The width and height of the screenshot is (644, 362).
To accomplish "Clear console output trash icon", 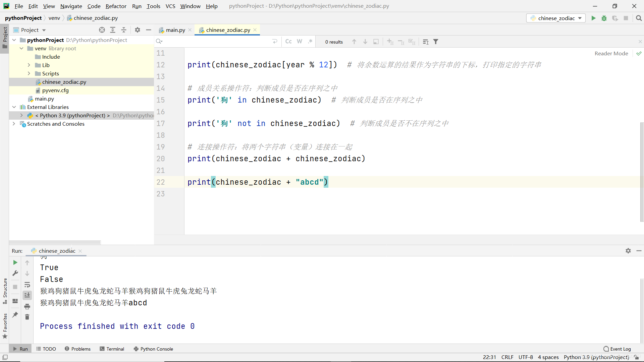I will (27, 317).
